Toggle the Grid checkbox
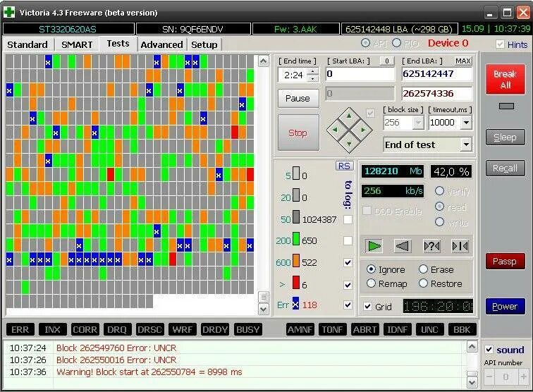 point(367,306)
